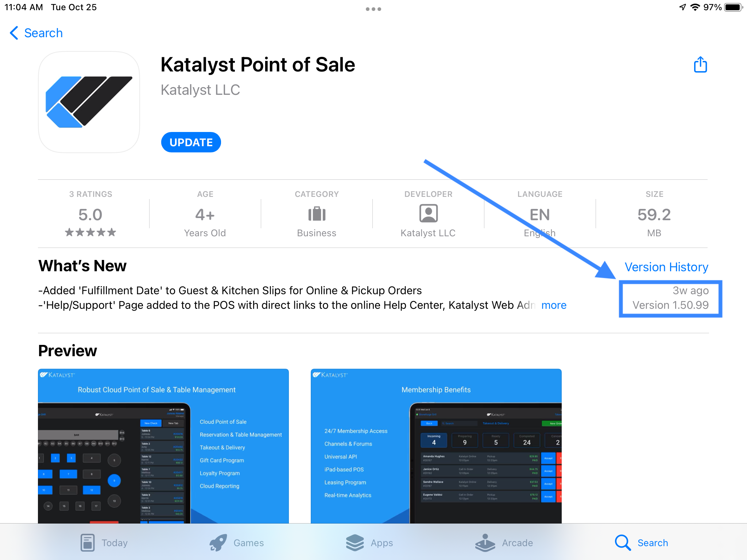View the Membership Benefits preview screenshot
The height and width of the screenshot is (560, 747).
pos(436,446)
